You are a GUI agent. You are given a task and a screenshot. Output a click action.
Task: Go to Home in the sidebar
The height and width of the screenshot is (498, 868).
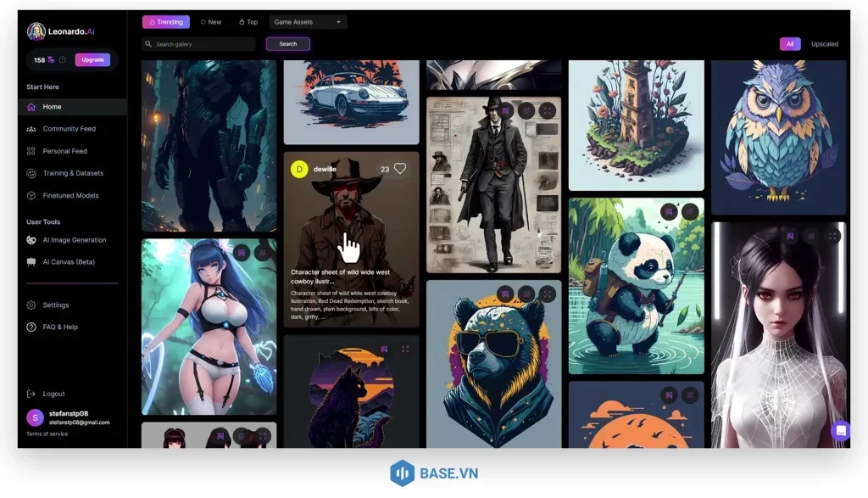coord(73,107)
